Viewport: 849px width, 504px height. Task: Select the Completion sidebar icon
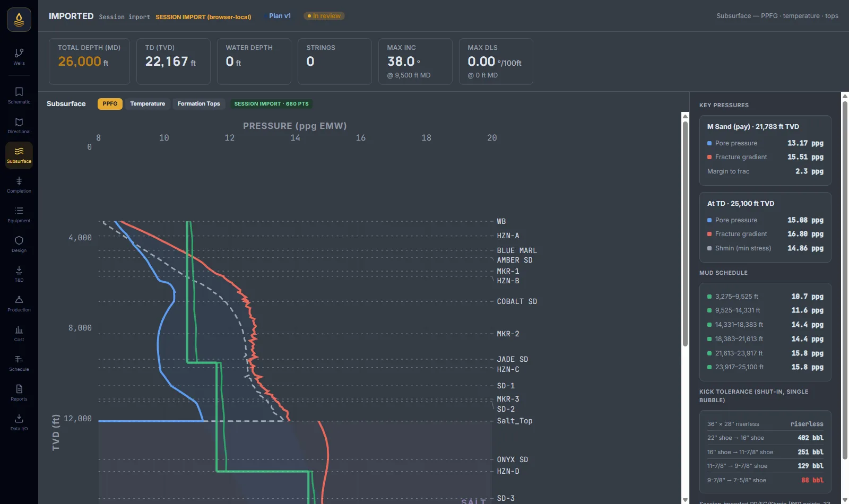click(x=19, y=185)
